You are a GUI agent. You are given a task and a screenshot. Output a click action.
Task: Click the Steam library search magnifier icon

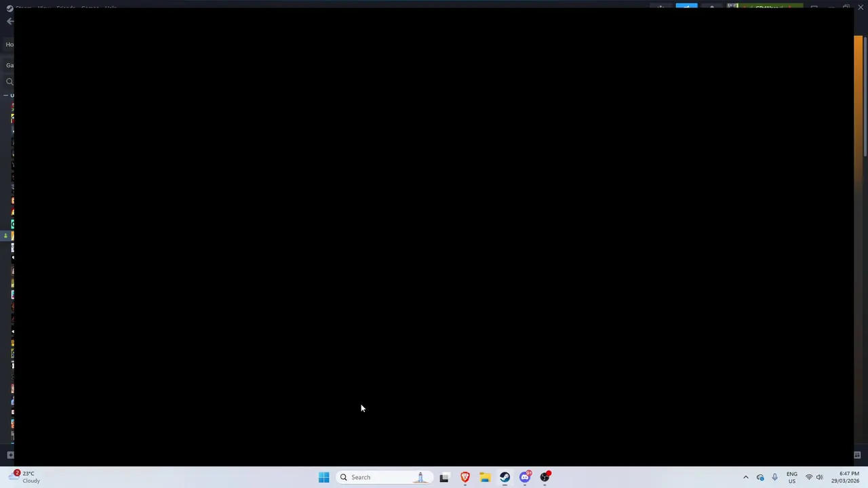click(x=9, y=81)
